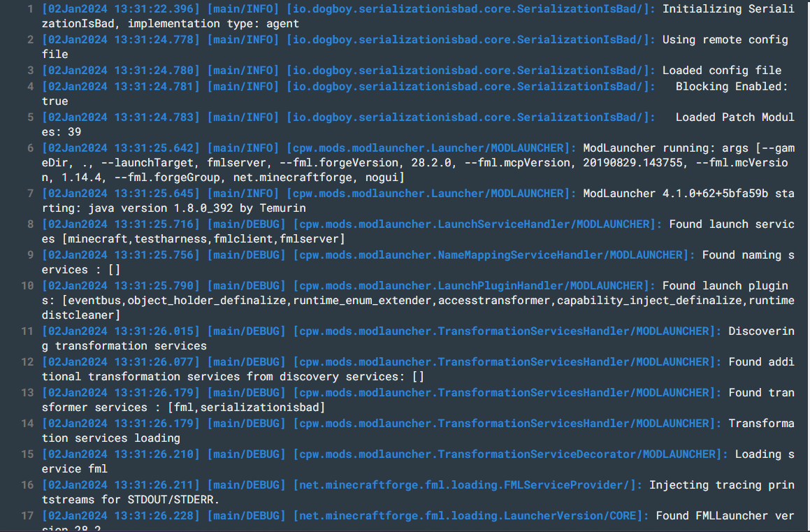The height and width of the screenshot is (532, 810).
Task: Select line number 2 in the gutter
Action: 31,40
